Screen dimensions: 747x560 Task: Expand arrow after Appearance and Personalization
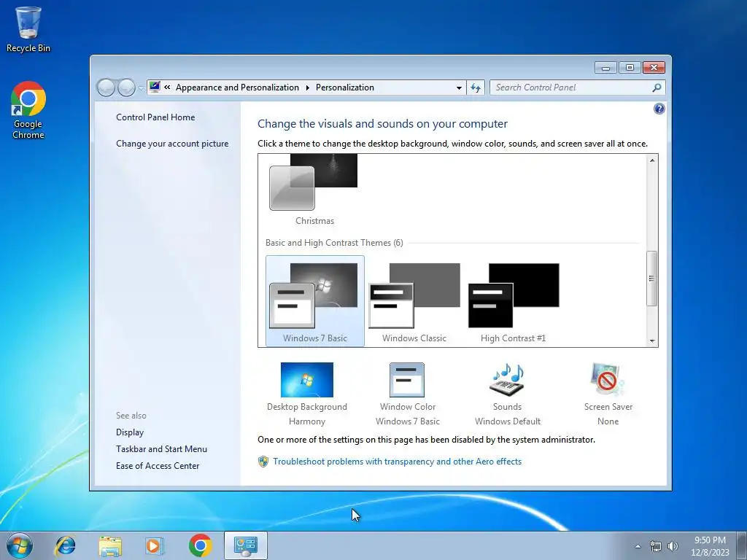(307, 87)
